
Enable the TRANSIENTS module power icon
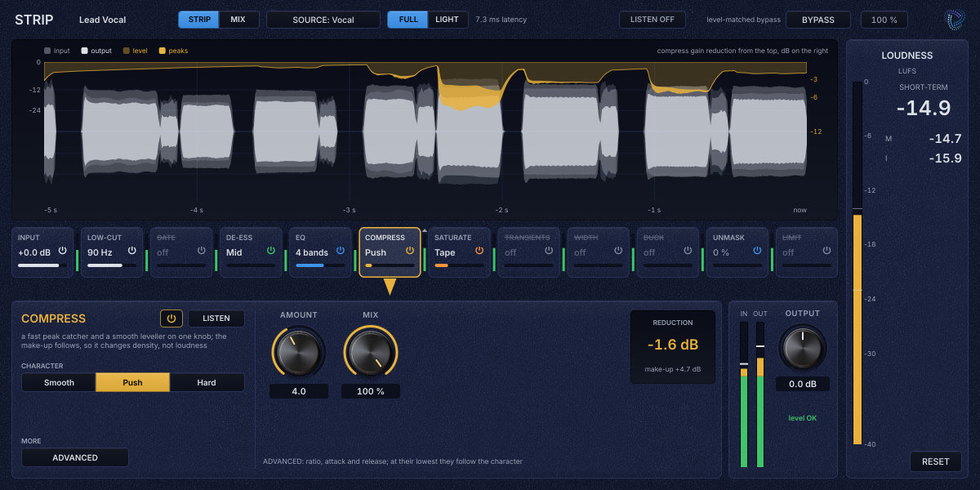[x=549, y=251]
